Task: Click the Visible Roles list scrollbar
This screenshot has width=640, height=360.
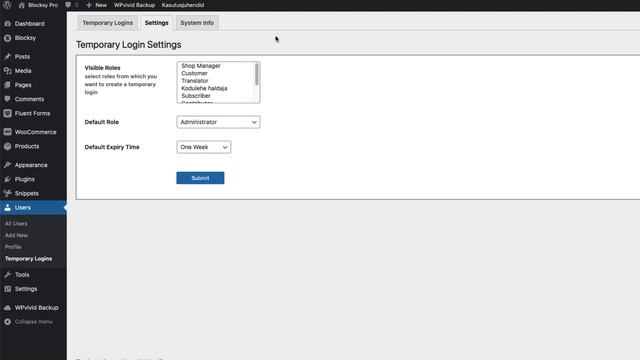Action: pyautogui.click(x=257, y=74)
